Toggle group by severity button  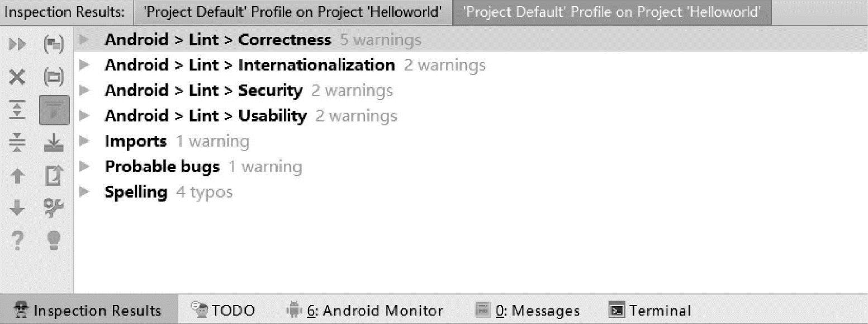(x=54, y=44)
